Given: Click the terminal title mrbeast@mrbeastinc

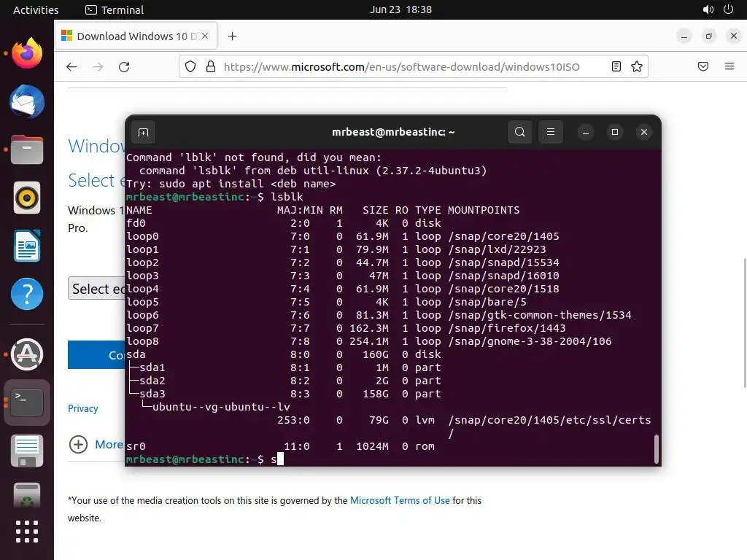Looking at the screenshot, I should (393, 132).
